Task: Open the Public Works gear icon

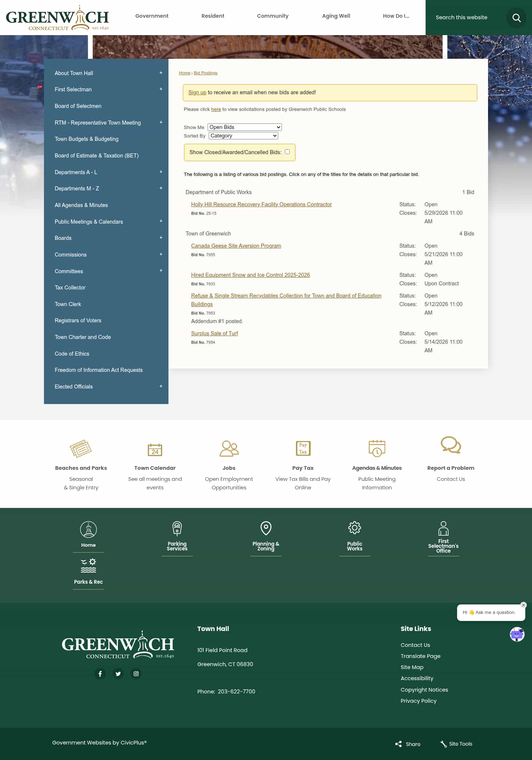Action: 355,528
